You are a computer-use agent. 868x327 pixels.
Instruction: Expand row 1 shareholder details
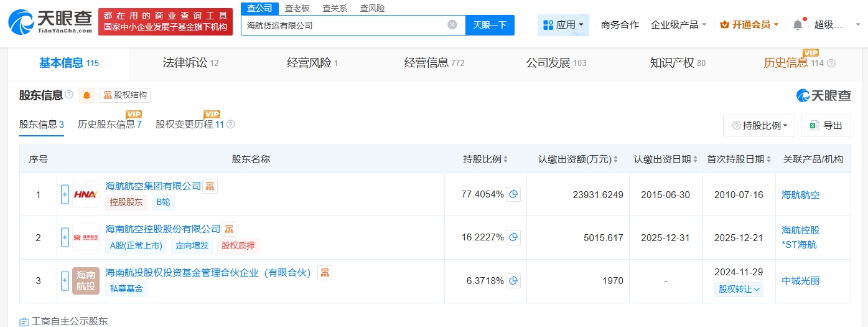[x=65, y=194]
